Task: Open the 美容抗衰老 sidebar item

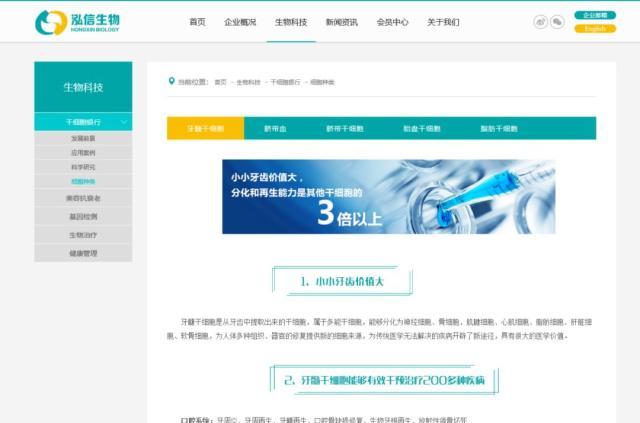Action: 83,198
